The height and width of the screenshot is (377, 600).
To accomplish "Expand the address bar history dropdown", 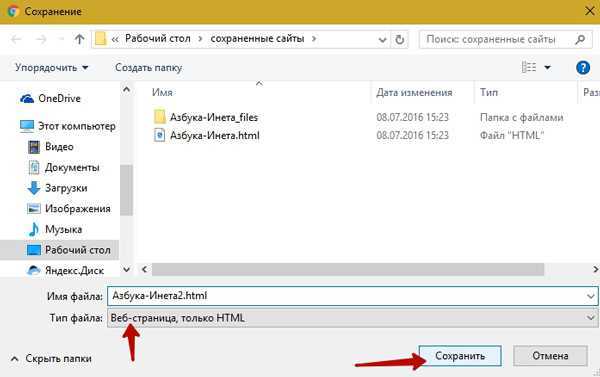I will [382, 40].
